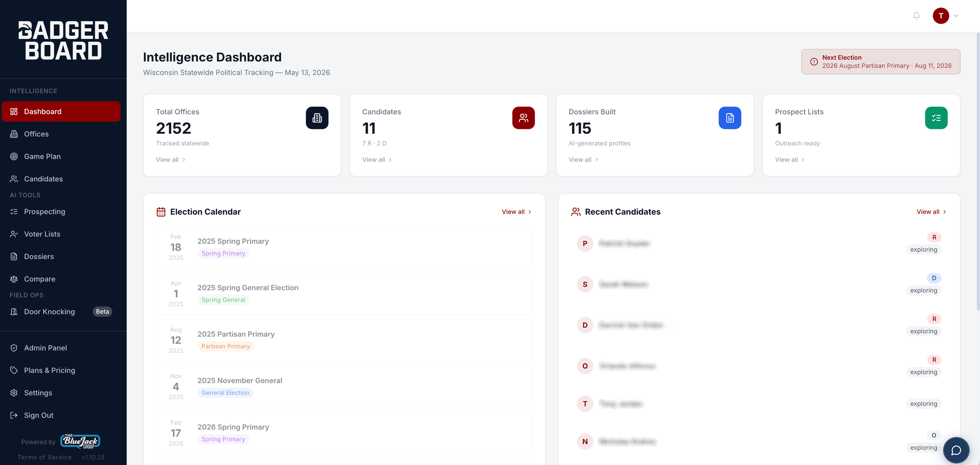Viewport: 980px width, 465px height.
Task: Open Candidates in the sidebar
Action: click(61, 179)
